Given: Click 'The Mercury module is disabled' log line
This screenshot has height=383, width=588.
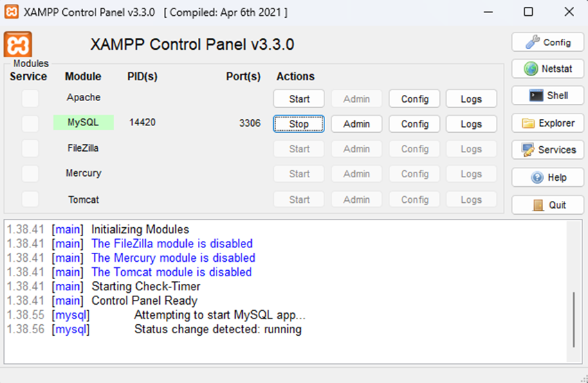Looking at the screenshot, I should point(173,258).
